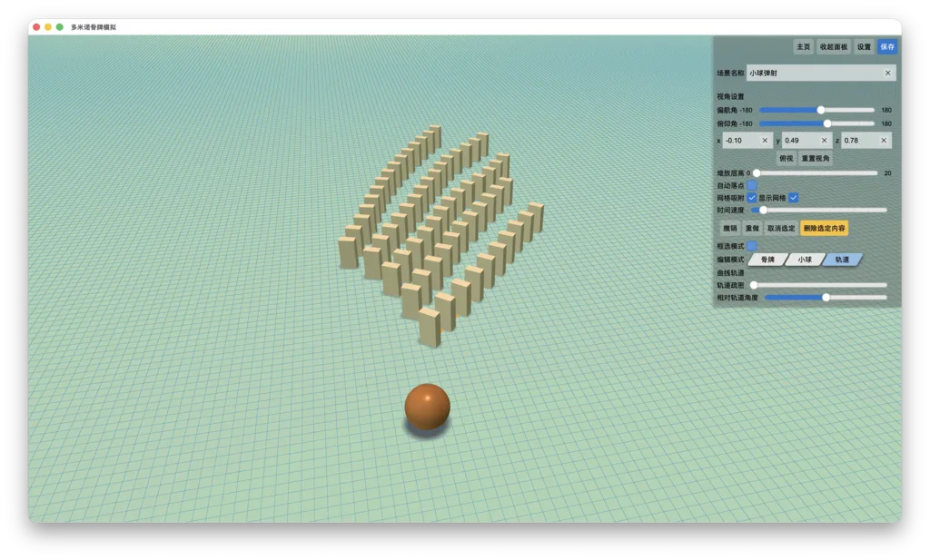Switch edit mode to 骨牌
930x560 pixels.
click(767, 260)
